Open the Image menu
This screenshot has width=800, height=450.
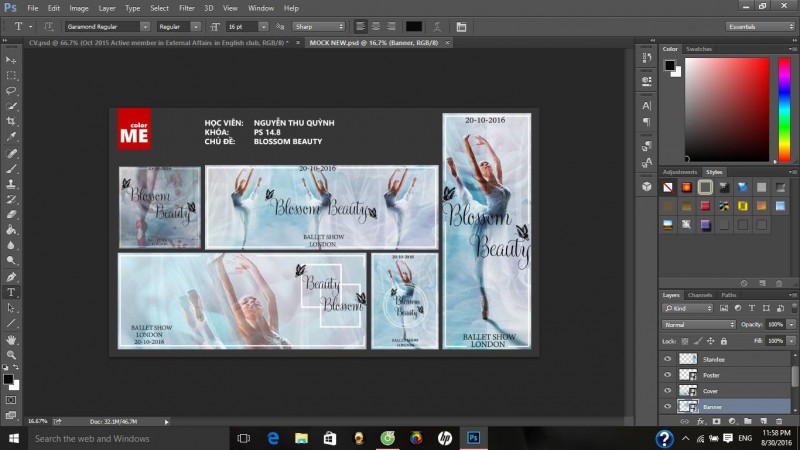pos(79,8)
